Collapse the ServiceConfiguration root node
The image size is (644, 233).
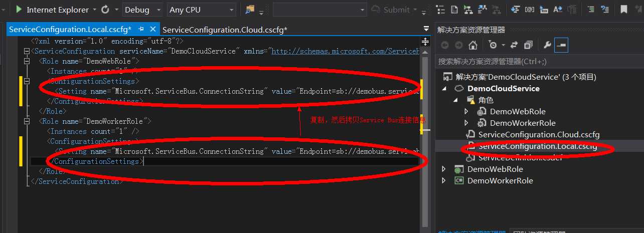[x=27, y=51]
